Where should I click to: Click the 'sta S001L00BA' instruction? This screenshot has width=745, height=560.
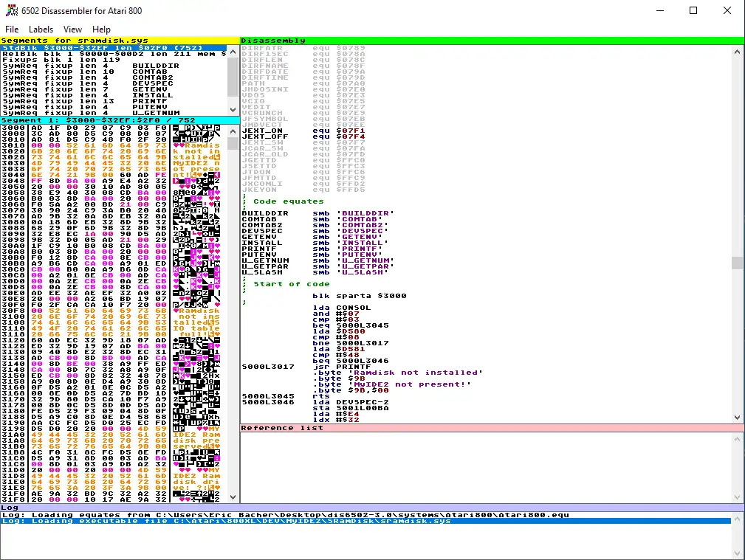(350, 408)
